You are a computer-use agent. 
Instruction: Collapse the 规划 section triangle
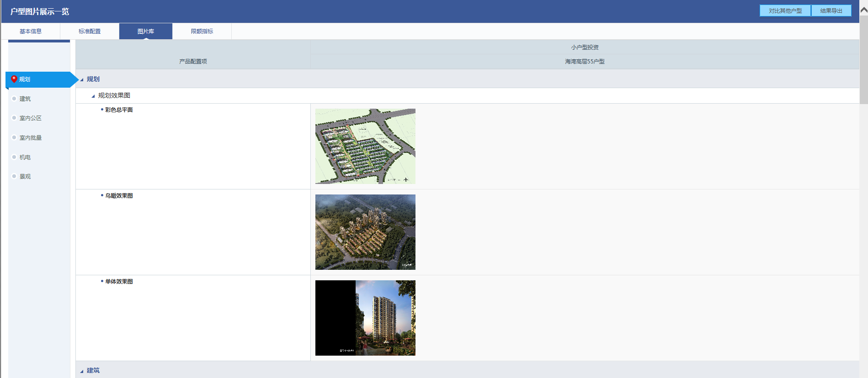(82, 79)
